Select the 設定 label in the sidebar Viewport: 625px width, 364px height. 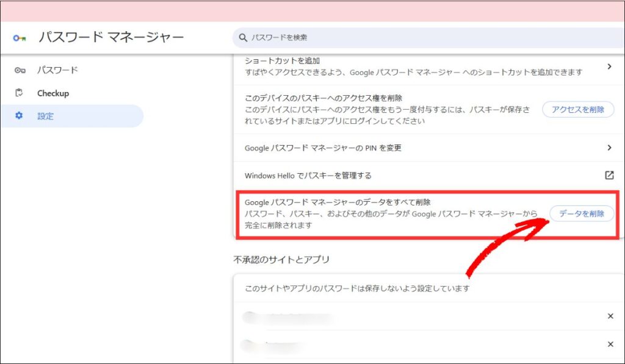(x=46, y=116)
